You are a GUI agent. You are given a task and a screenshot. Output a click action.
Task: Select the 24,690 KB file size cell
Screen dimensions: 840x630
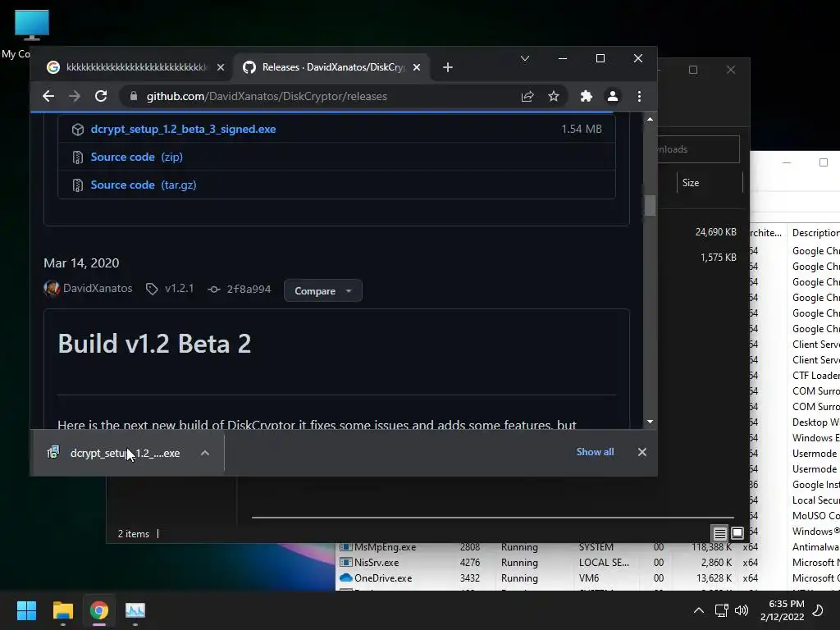point(715,232)
